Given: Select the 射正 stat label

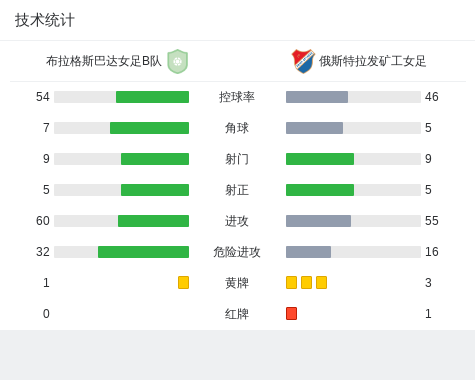Looking at the screenshot, I should coord(237,190).
